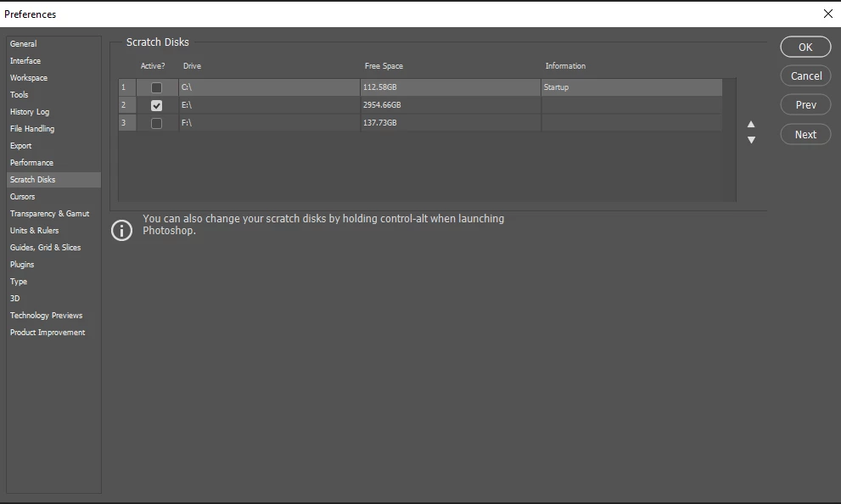
Task: Click the Startup information cell
Action: pos(632,87)
